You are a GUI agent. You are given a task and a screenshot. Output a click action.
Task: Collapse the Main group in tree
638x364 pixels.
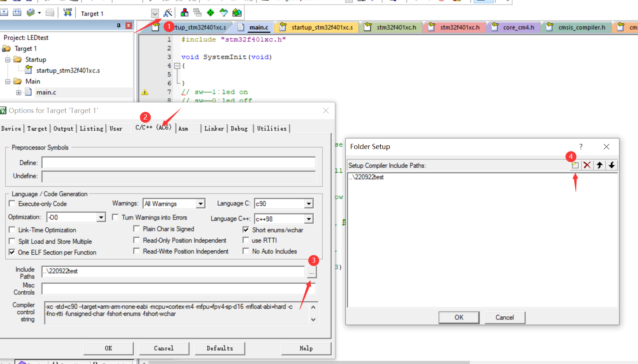tap(8, 81)
